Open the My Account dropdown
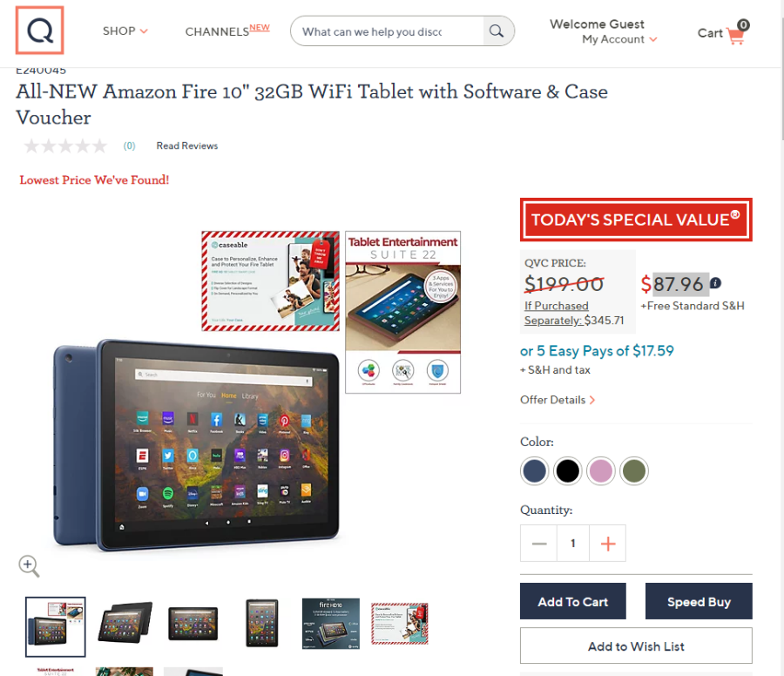This screenshot has width=784, height=676. coord(619,39)
